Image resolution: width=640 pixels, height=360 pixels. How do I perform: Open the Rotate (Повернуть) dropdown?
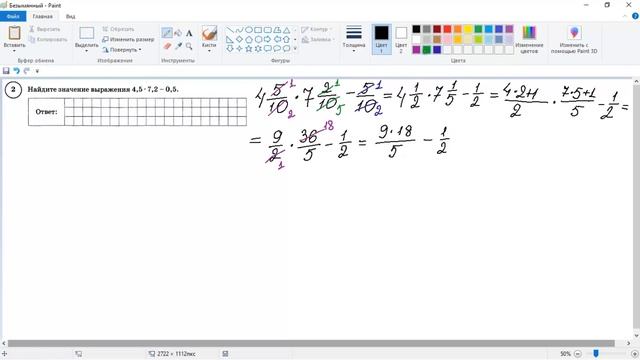click(x=122, y=50)
